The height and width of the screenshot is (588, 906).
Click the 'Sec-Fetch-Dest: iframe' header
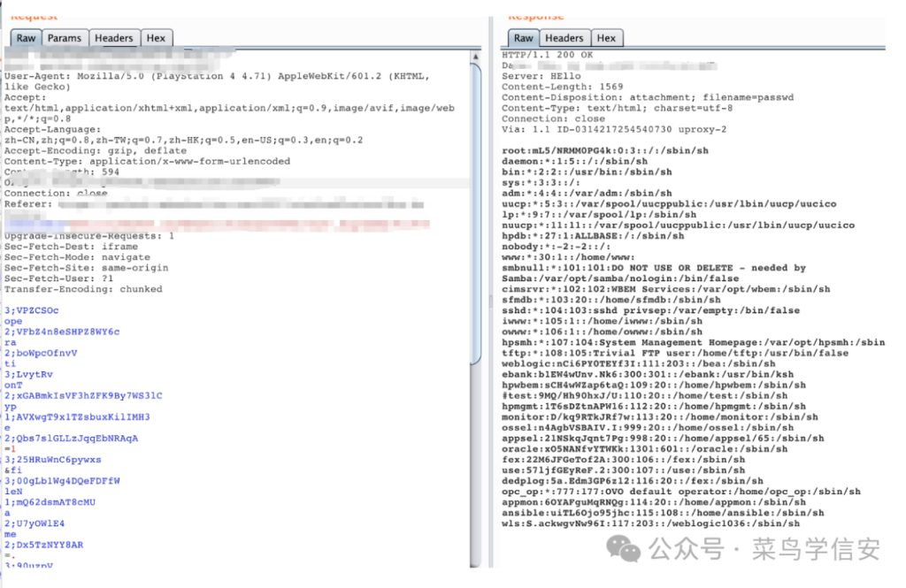[71, 247]
